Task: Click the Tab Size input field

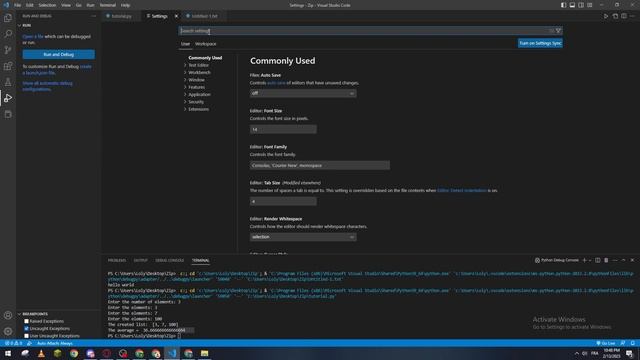Action: [x=283, y=201]
